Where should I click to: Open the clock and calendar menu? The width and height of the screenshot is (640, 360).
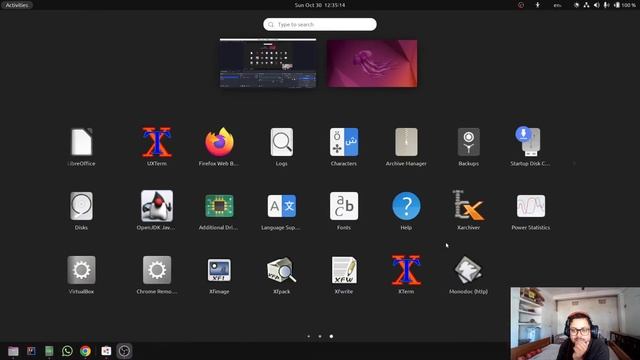point(320,5)
